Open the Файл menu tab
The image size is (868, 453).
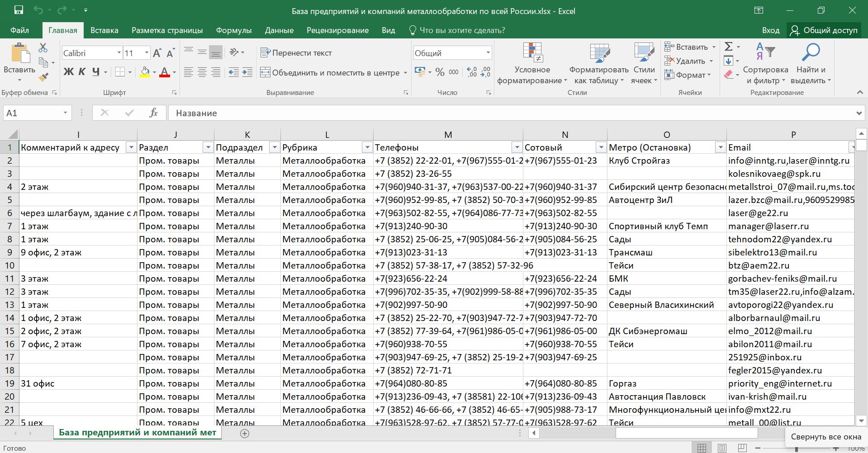click(19, 30)
